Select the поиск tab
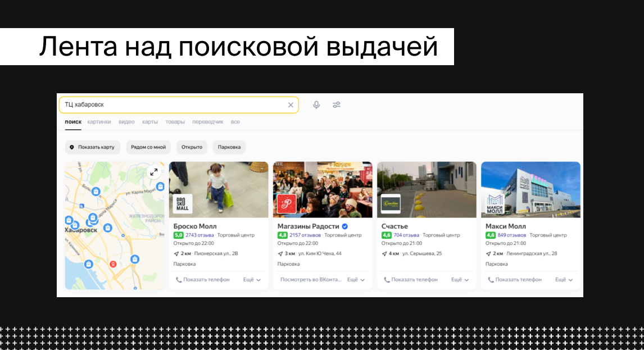 pos(73,122)
